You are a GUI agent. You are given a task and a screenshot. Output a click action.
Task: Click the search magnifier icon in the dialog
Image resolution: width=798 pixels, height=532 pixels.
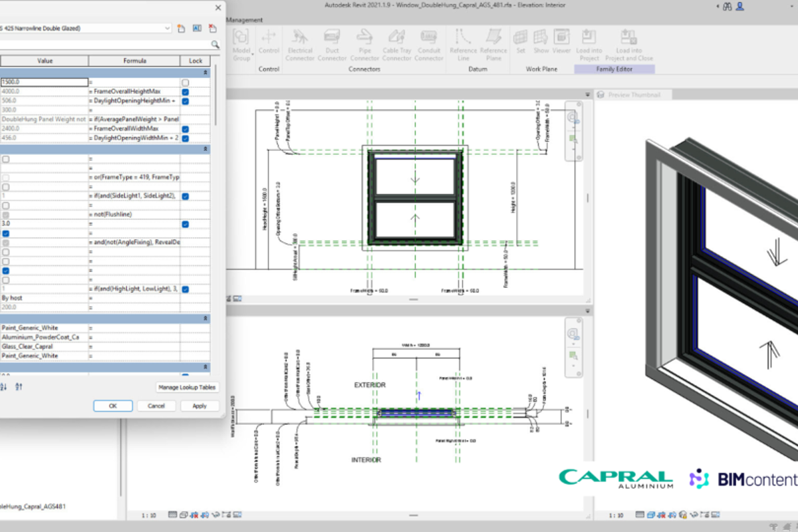pos(215,45)
